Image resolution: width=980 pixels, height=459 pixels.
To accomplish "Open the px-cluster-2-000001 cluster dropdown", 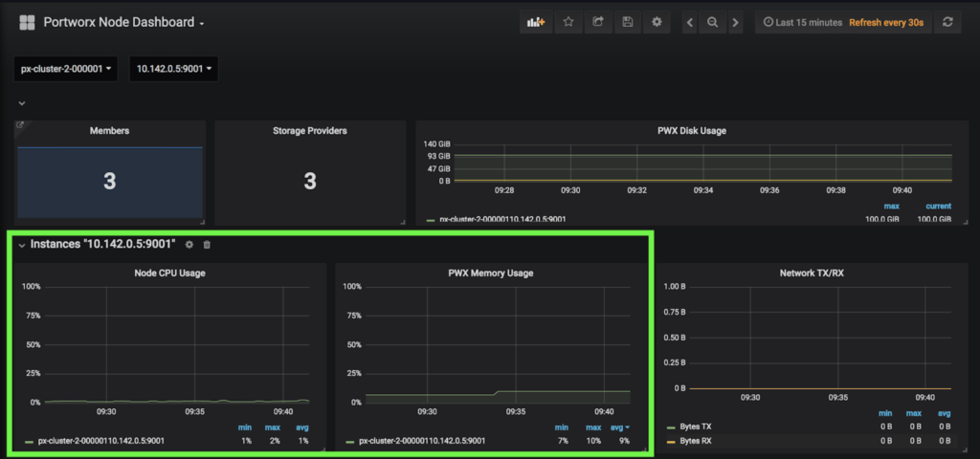I will [x=67, y=69].
